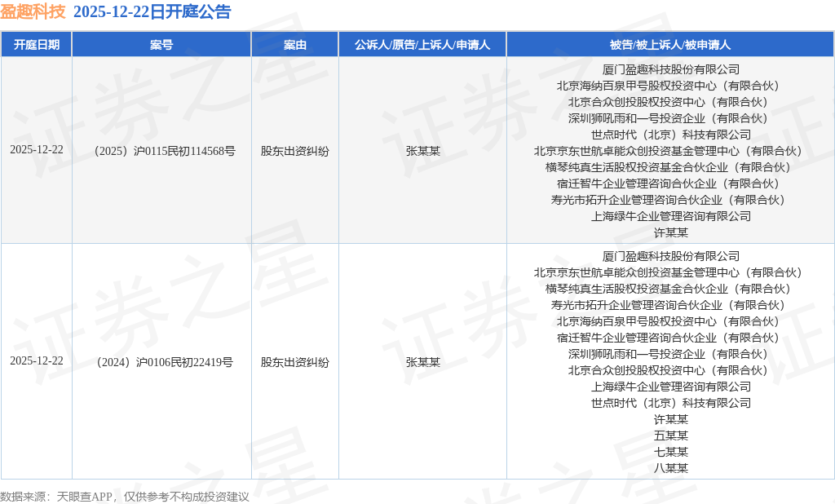835x504 pixels.
Task: Click plaintiff 张某某 in the 沪0115民初114568号 row
Action: click(x=423, y=151)
